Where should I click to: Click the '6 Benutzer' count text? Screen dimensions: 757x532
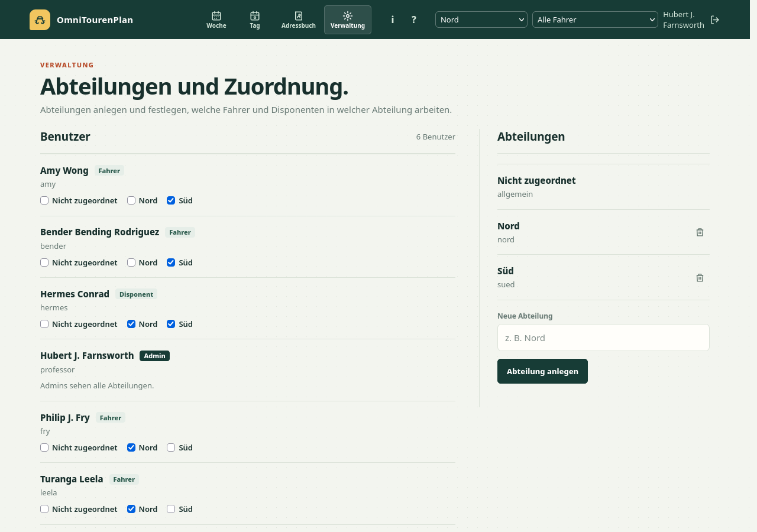point(435,137)
